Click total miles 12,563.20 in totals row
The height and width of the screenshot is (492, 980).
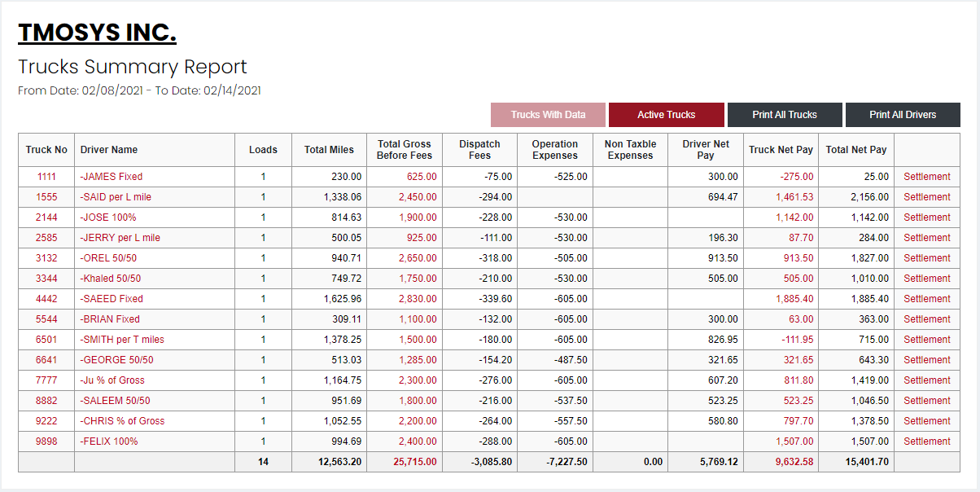coord(340,462)
